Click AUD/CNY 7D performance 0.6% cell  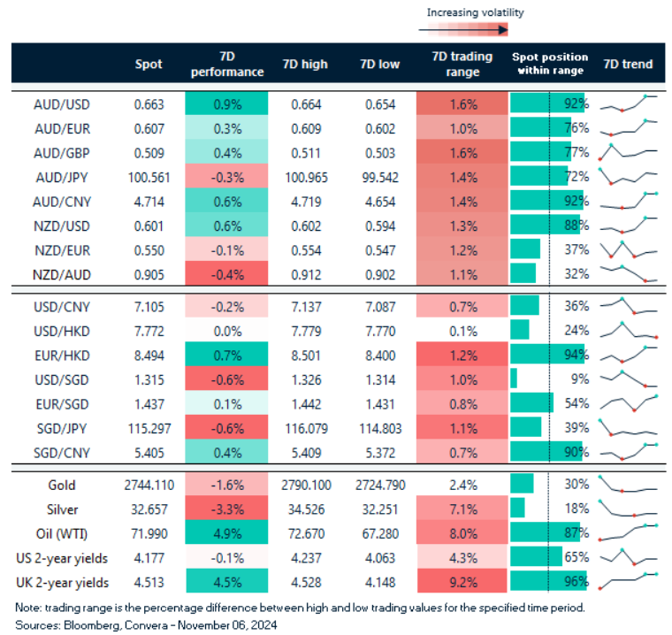pyautogui.click(x=226, y=202)
